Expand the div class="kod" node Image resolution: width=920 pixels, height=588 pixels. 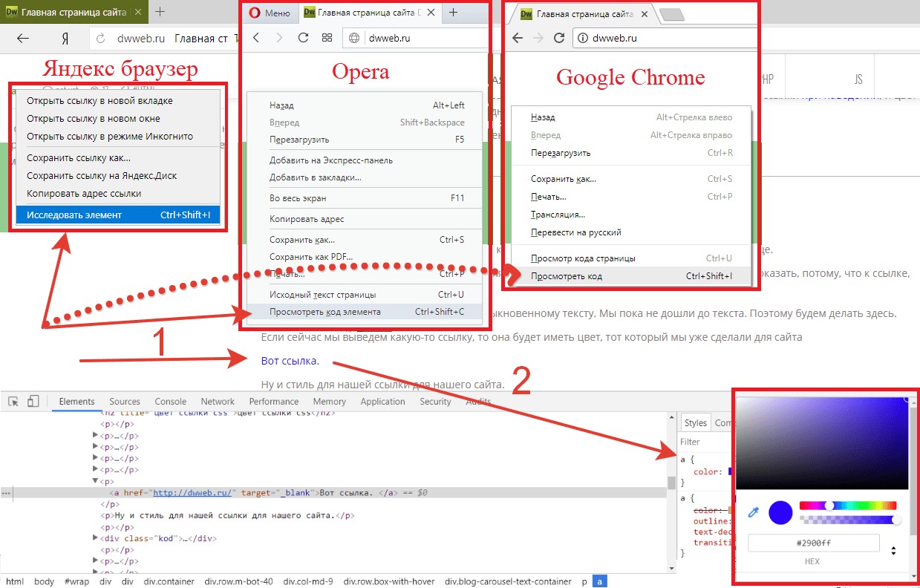pos(95,538)
